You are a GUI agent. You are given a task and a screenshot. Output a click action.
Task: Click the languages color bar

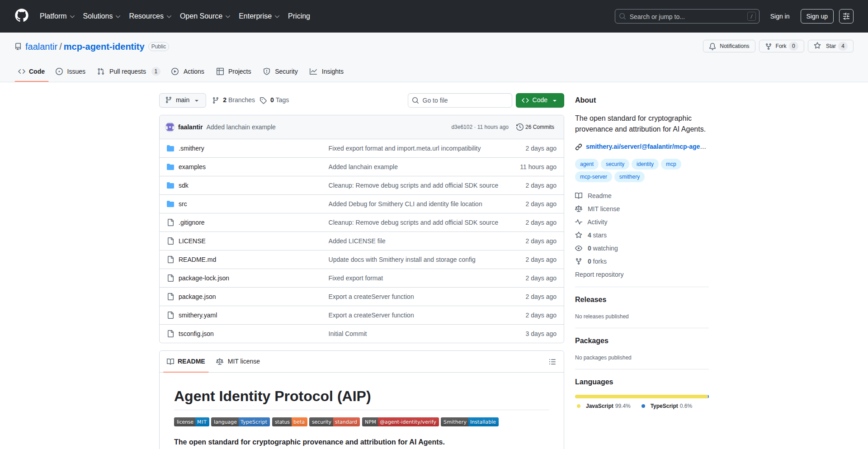click(x=641, y=397)
